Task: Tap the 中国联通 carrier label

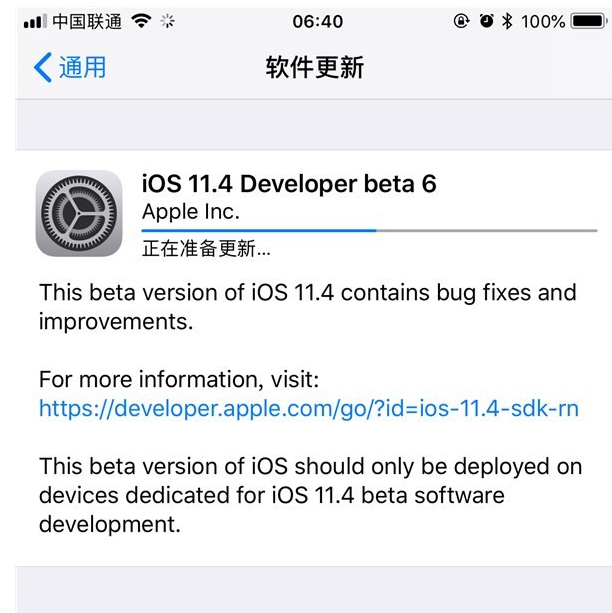Action: [86, 21]
